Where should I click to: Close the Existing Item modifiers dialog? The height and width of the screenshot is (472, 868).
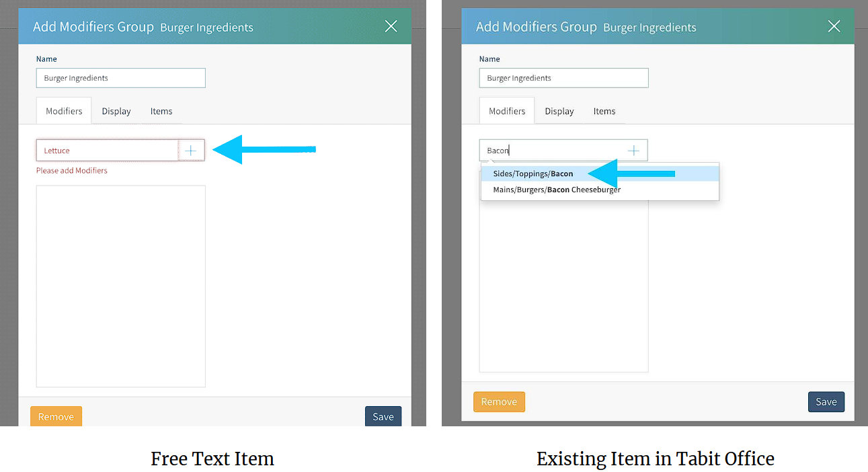tap(834, 27)
